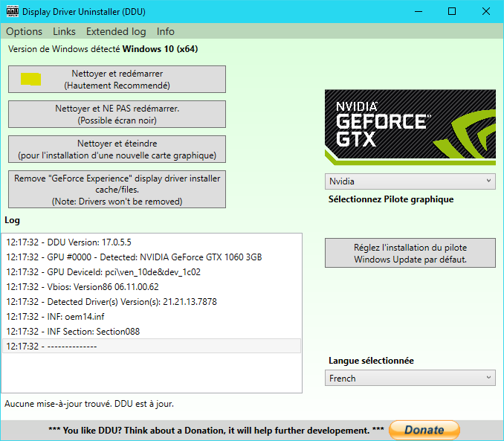Open the Info menu
504x441 pixels.
(166, 31)
